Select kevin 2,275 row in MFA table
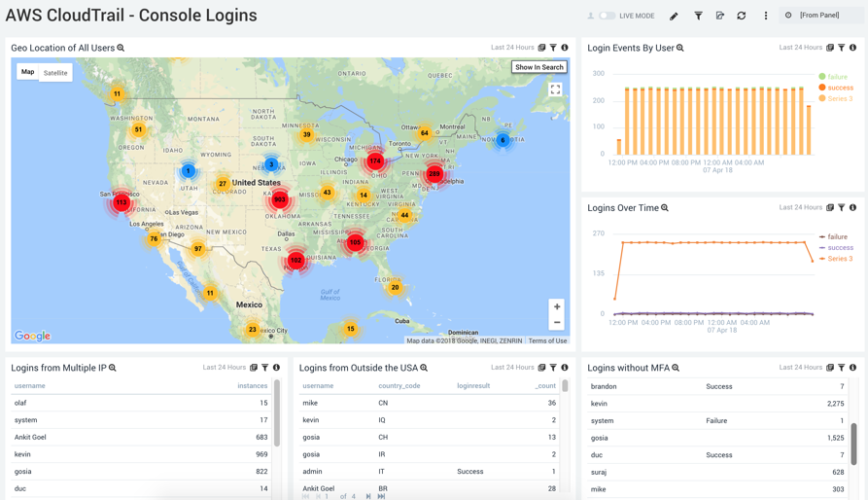Image resolution: width=868 pixels, height=500 pixels. (x=717, y=404)
